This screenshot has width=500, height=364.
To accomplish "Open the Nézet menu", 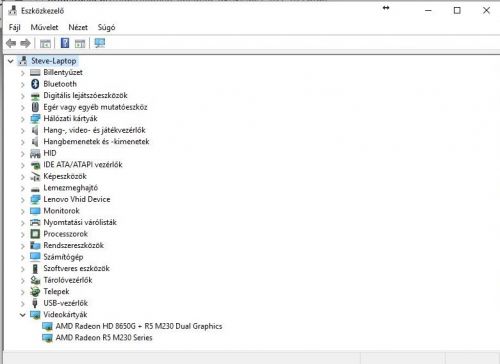I will pyautogui.click(x=78, y=27).
